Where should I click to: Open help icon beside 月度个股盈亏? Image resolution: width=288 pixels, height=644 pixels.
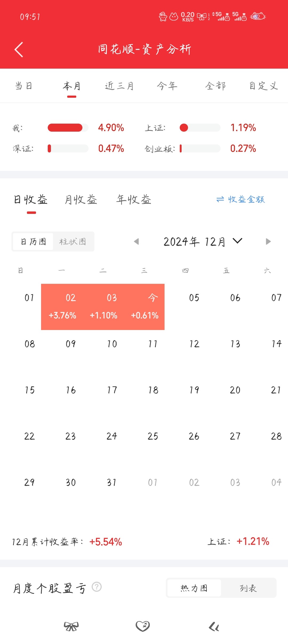coord(97,587)
